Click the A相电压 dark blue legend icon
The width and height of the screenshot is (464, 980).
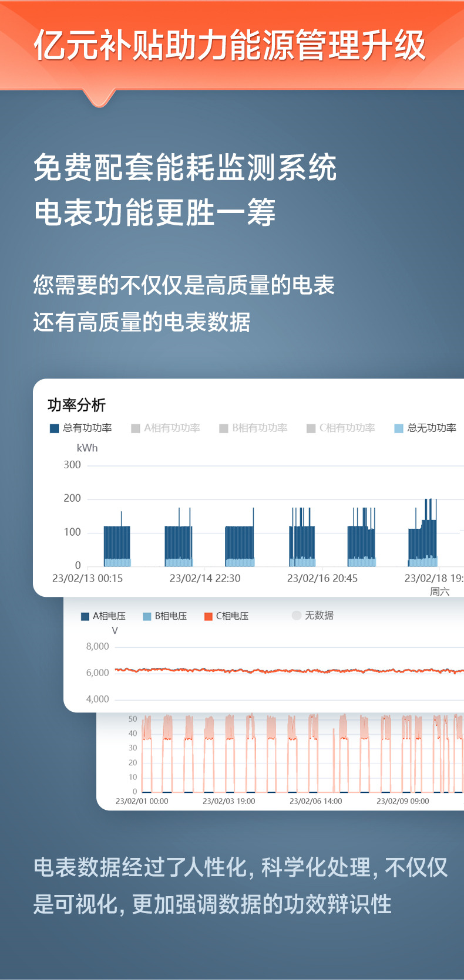tap(85, 616)
